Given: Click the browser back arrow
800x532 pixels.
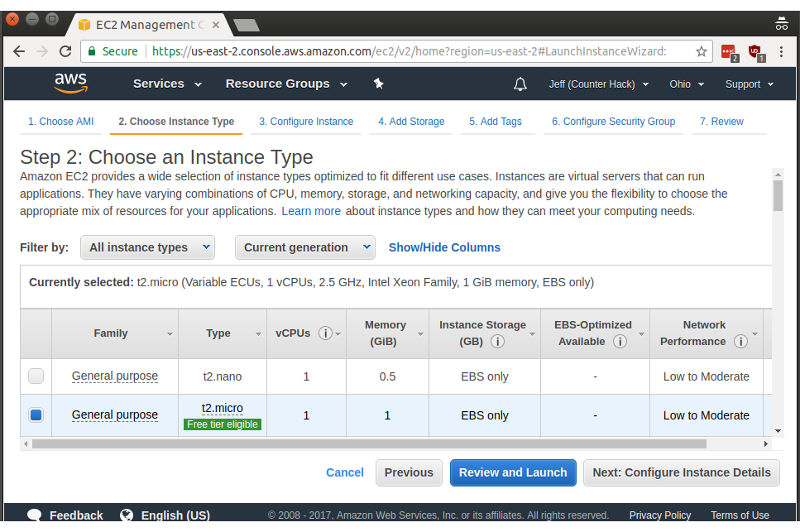Looking at the screenshot, I should [19, 51].
